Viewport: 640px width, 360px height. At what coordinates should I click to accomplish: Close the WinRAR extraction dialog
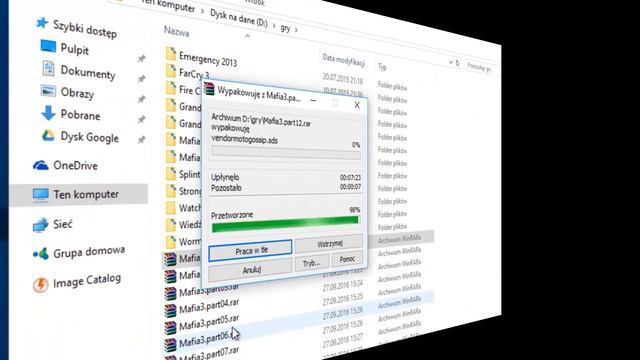pyautogui.click(x=357, y=105)
